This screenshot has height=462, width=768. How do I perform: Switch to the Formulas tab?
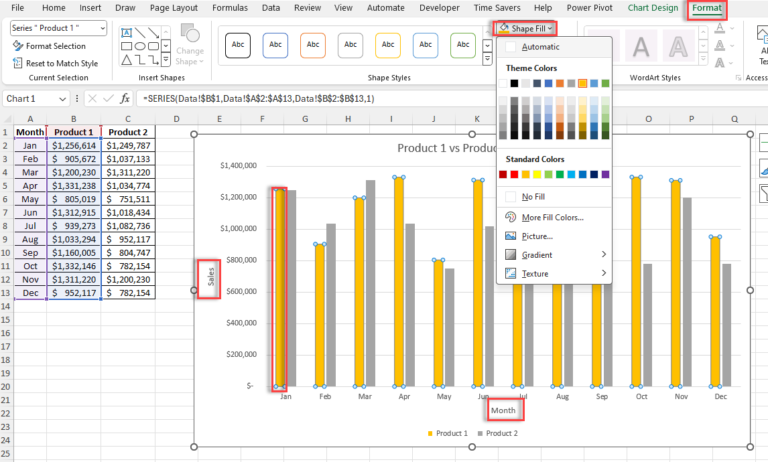230,8
